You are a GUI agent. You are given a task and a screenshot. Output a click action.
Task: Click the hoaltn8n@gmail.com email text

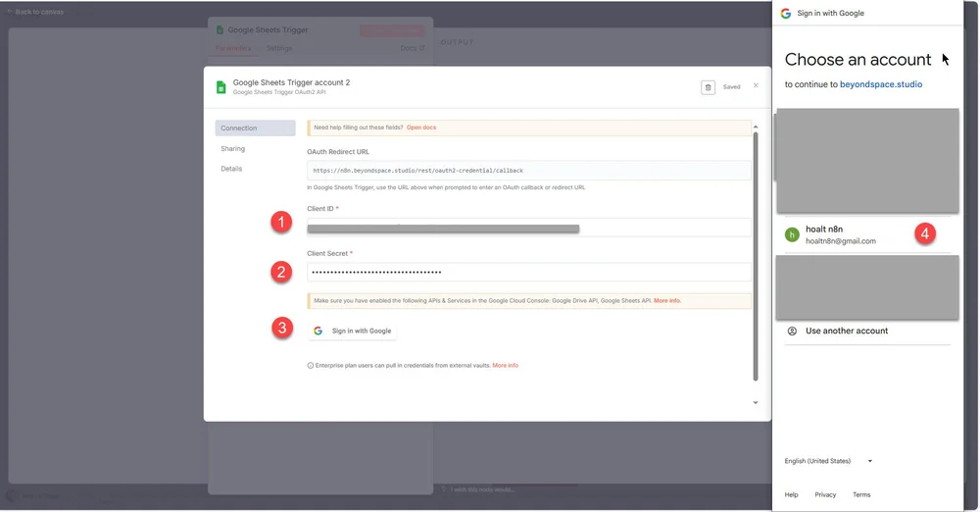pos(840,241)
